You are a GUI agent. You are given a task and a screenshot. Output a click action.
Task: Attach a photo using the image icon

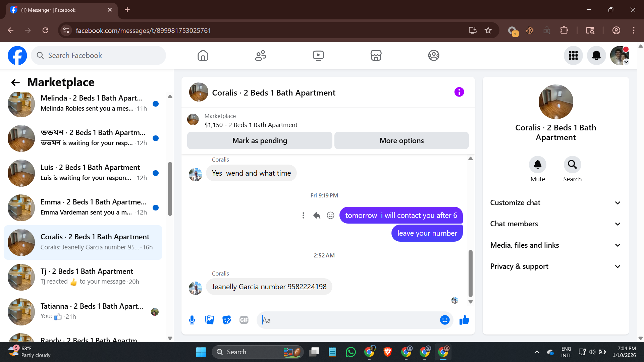[x=209, y=320]
